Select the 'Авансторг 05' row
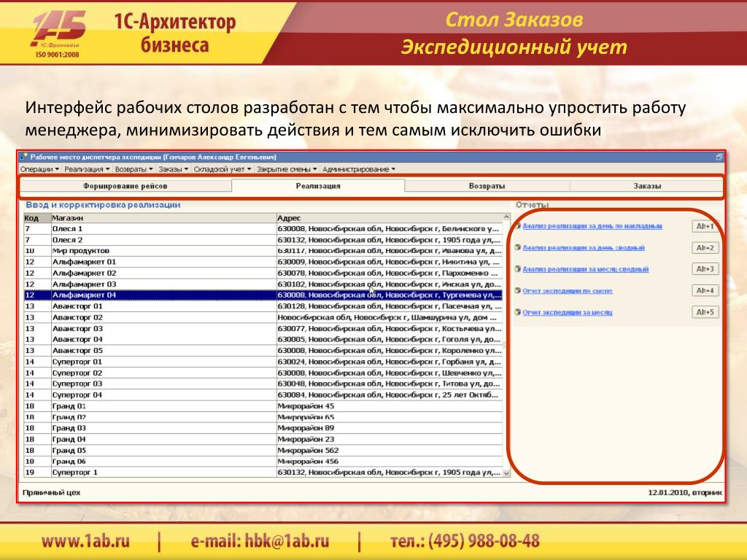The image size is (747, 560). pos(263,351)
